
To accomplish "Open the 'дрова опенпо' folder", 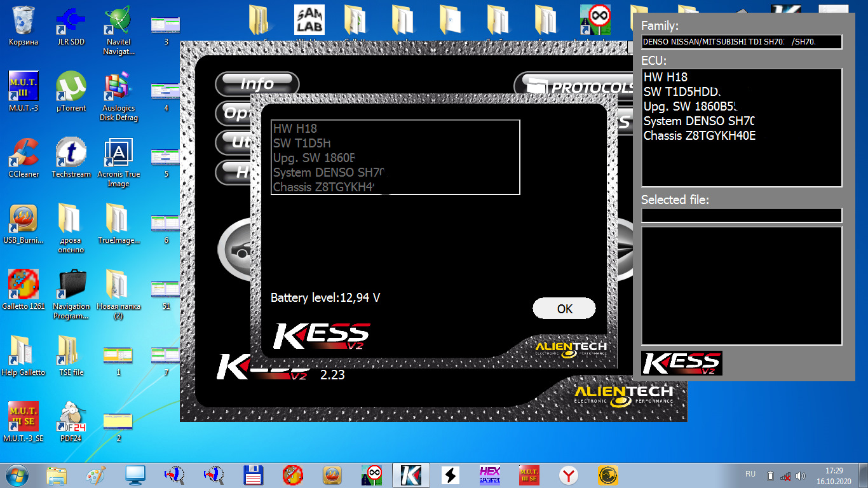I will pos(71,229).
